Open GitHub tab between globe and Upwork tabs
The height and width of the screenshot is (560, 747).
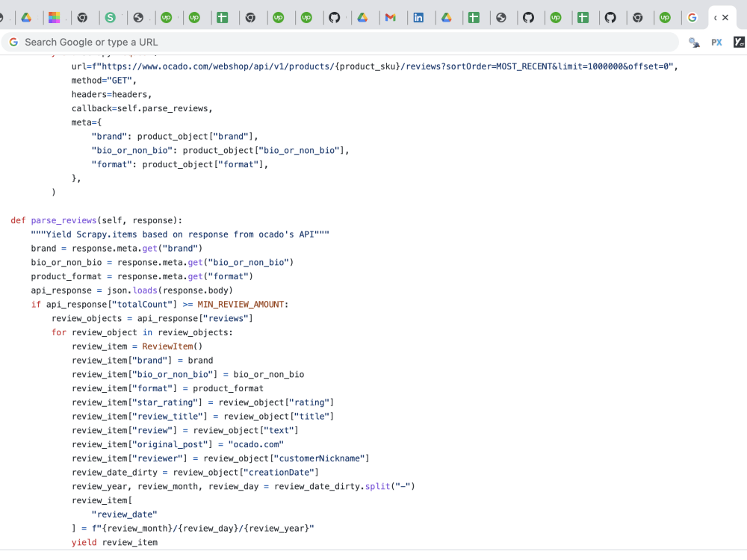(x=528, y=18)
